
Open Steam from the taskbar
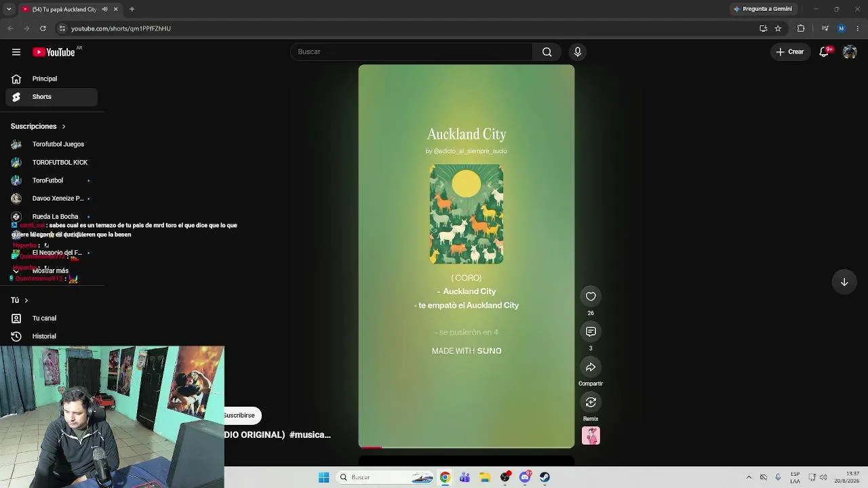coord(545,477)
